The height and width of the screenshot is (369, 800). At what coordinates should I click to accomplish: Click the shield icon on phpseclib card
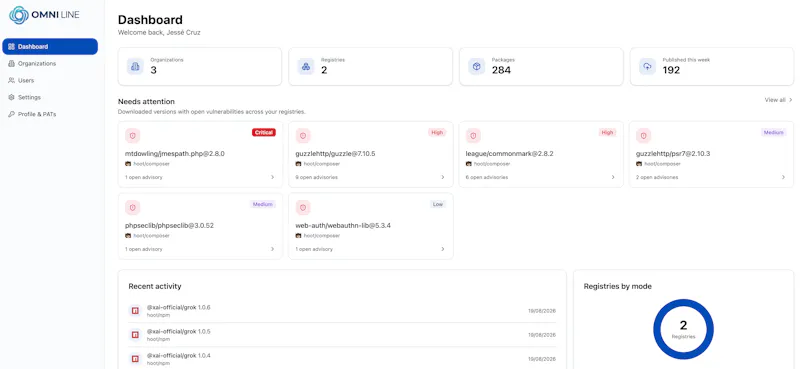tap(133, 208)
